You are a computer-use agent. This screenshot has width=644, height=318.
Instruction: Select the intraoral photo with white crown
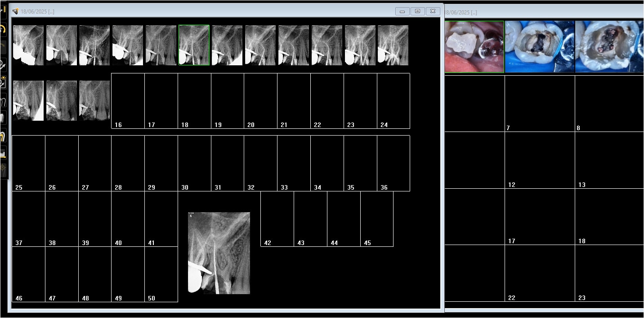tap(474, 46)
